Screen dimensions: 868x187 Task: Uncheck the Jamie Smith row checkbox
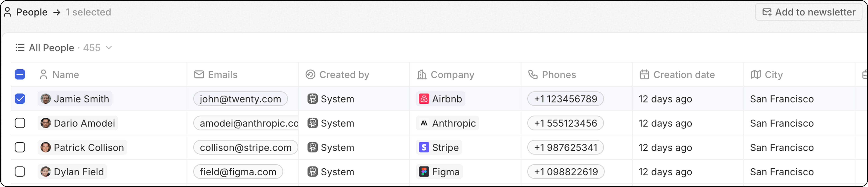pyautogui.click(x=20, y=99)
